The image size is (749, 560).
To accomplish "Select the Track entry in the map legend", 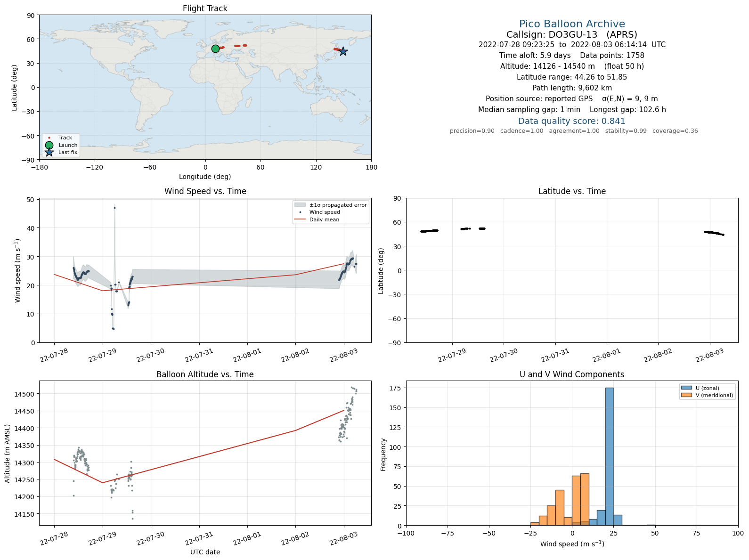I will (x=60, y=138).
